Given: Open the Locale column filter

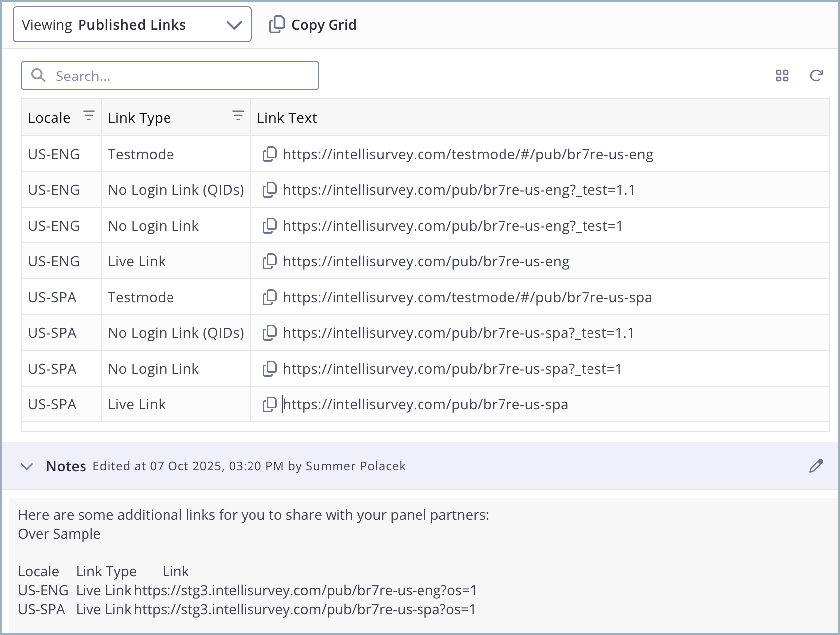Looking at the screenshot, I should 89,116.
